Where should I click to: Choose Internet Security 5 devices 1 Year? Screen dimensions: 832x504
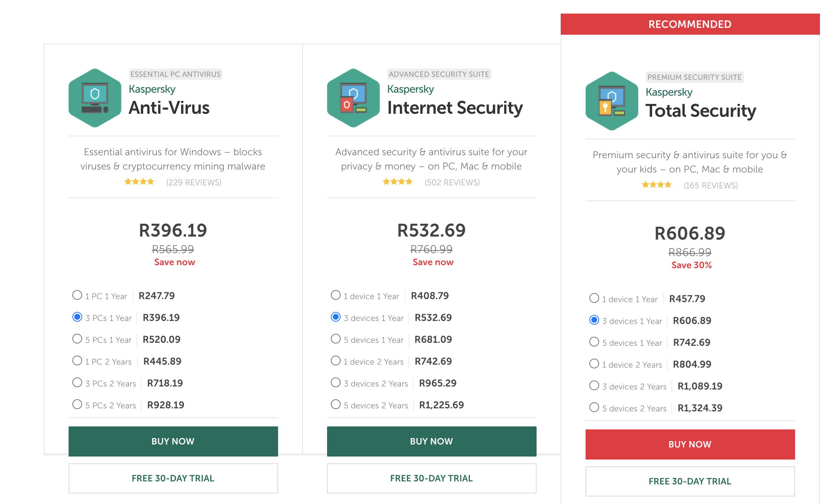[336, 339]
